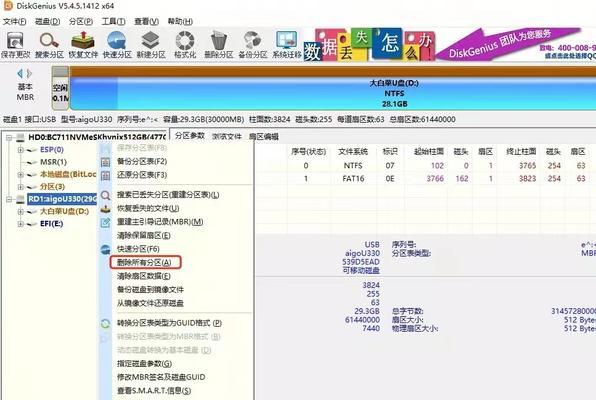Switch to the 扇区编辑 tab
The height and width of the screenshot is (400, 596).
[x=264, y=136]
